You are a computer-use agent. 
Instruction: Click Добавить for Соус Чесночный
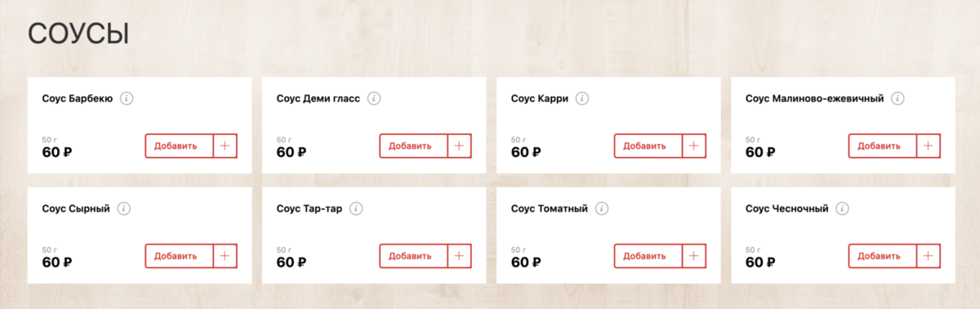[883, 255]
